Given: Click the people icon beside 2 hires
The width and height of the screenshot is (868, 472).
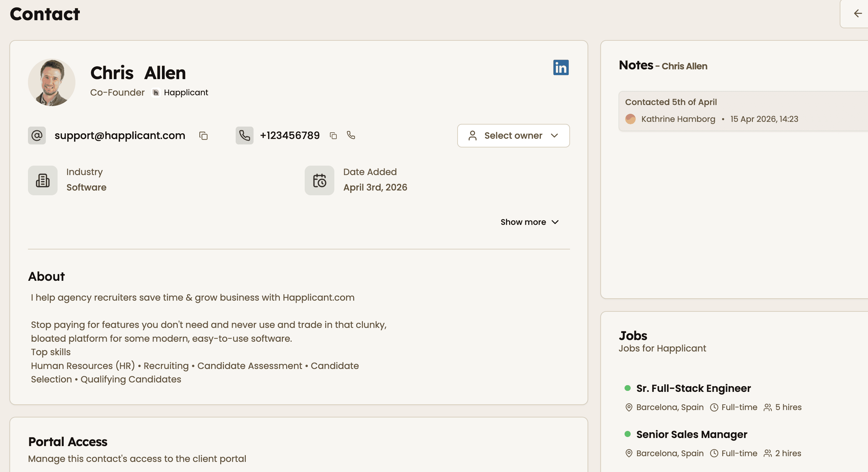Looking at the screenshot, I should coord(768,453).
